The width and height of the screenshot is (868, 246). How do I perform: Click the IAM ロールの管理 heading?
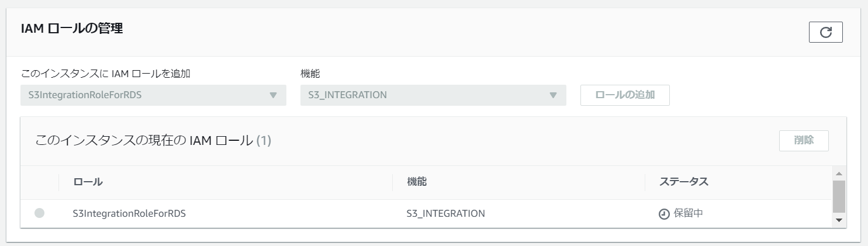pos(72,29)
